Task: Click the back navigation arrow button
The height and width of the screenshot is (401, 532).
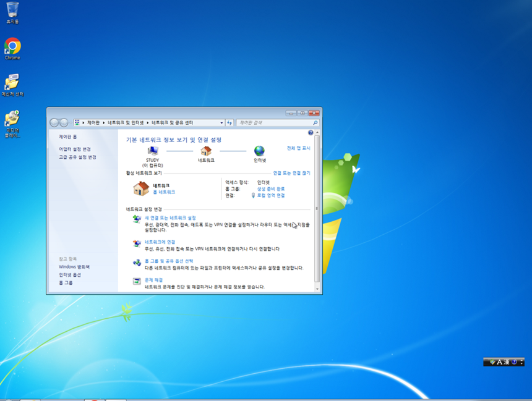Action: (54, 122)
